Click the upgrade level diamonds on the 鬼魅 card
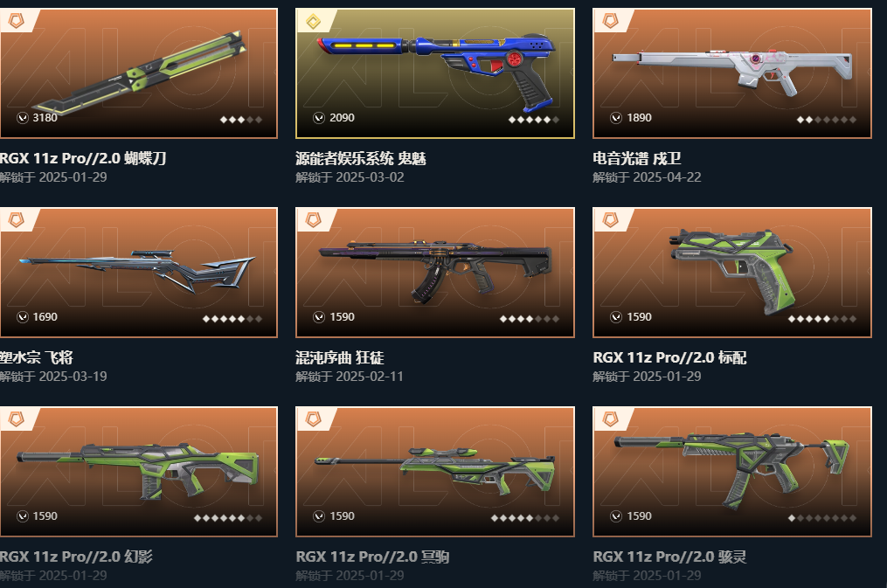Image resolution: width=887 pixels, height=588 pixels. (x=533, y=120)
